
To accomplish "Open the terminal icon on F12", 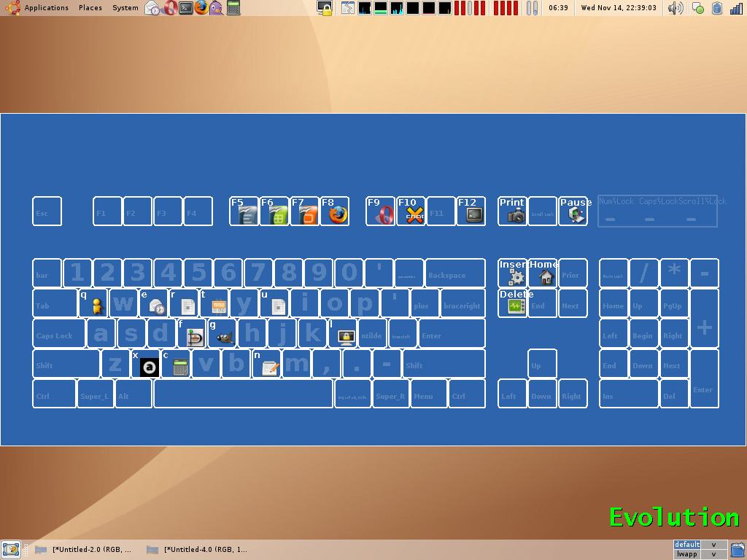I will click(x=474, y=214).
